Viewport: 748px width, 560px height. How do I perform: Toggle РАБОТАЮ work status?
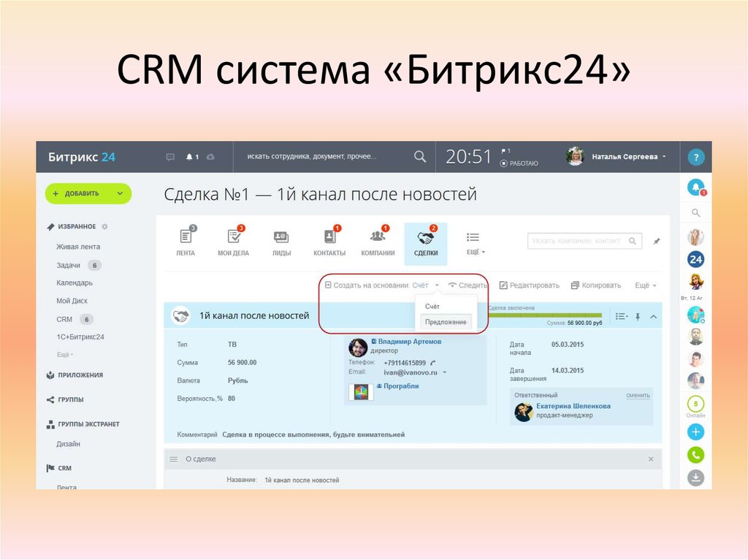[519, 163]
